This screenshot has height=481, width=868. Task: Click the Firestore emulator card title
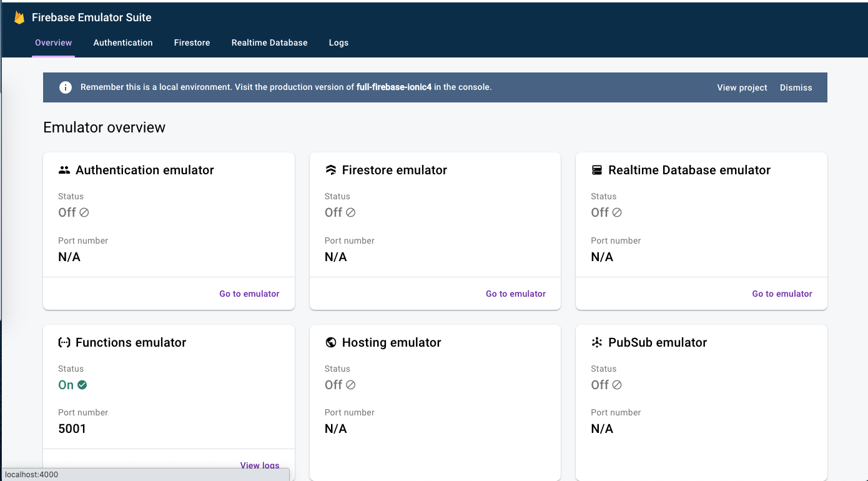tap(395, 170)
